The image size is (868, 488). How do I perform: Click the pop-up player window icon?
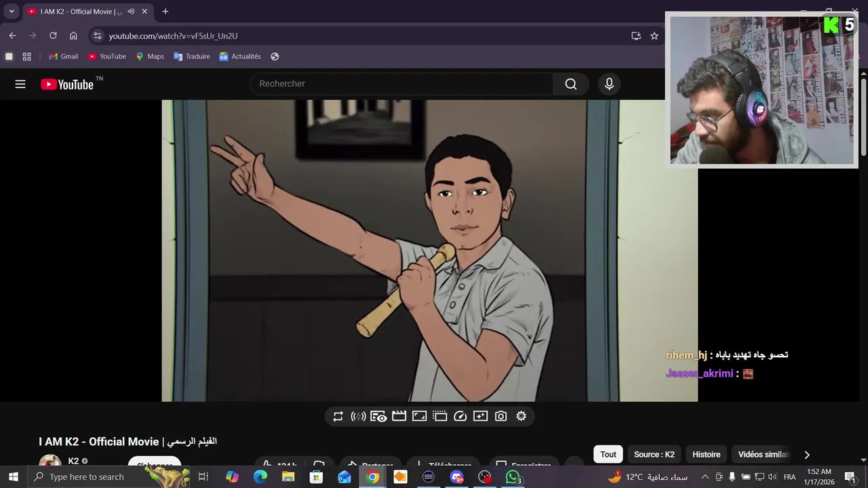click(439, 416)
